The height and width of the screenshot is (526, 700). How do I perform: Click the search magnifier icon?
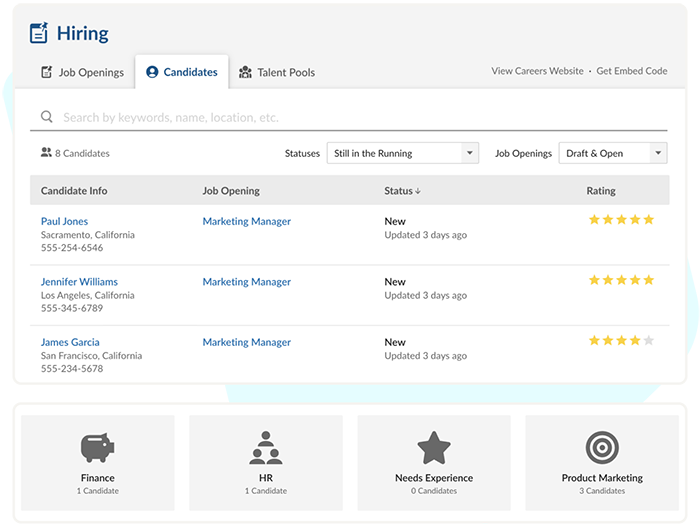pyautogui.click(x=47, y=117)
